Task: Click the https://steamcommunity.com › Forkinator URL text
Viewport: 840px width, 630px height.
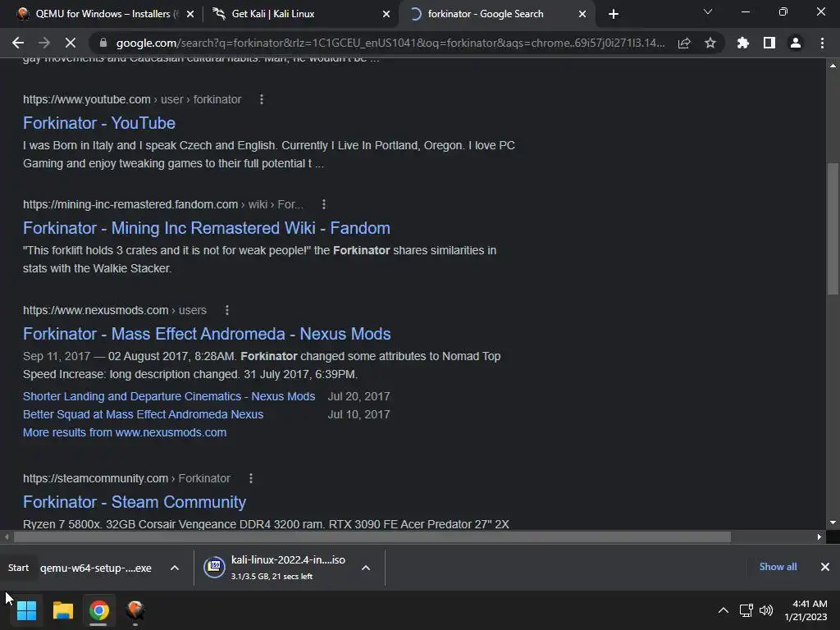Action: point(126,478)
